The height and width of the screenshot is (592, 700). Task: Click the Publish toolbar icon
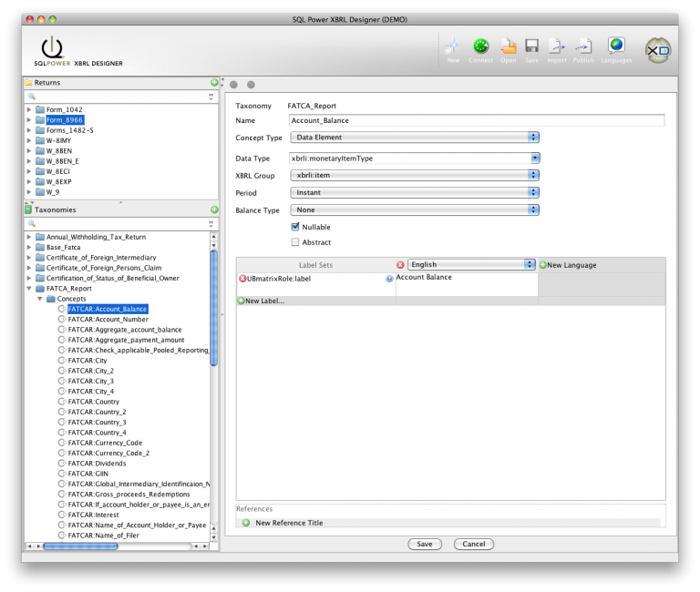tap(583, 46)
